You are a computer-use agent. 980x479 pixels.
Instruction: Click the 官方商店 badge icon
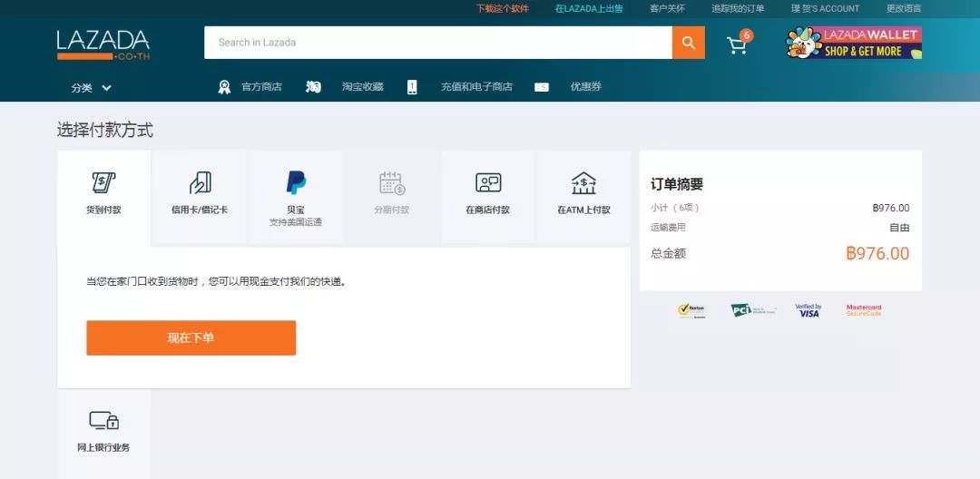click(x=224, y=87)
